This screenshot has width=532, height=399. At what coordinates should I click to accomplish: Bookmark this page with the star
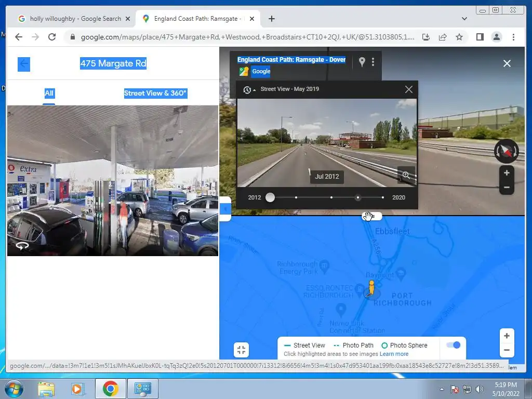[x=459, y=37]
